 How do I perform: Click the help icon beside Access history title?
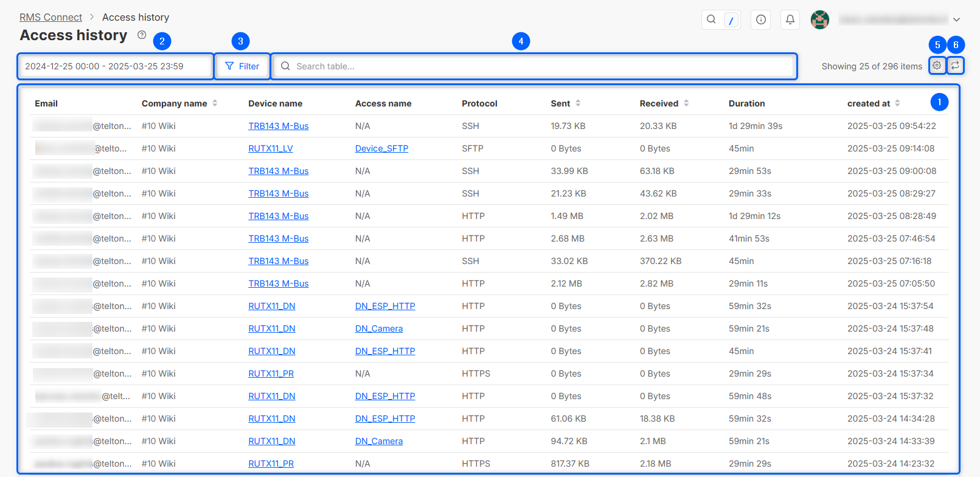click(142, 35)
